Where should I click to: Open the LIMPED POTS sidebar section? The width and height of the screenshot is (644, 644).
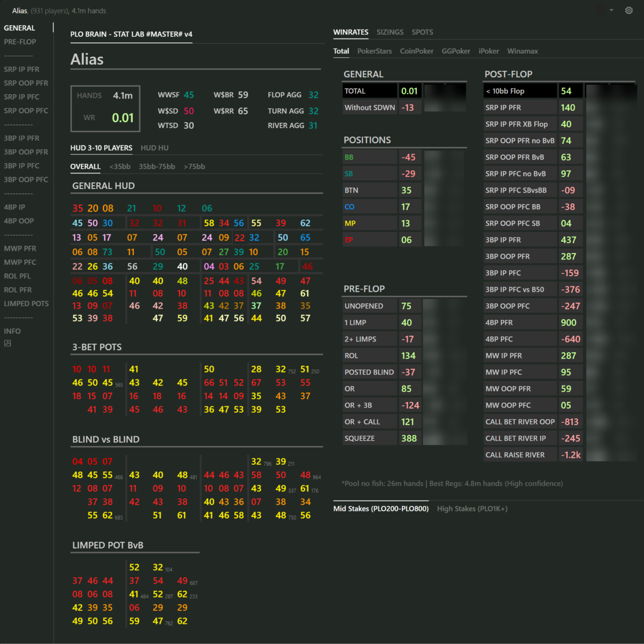point(26,303)
